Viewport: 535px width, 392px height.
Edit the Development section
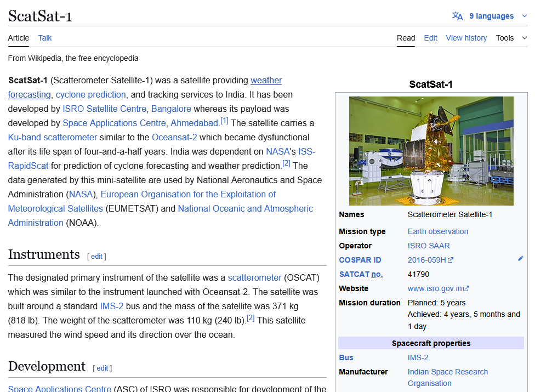click(x=103, y=368)
